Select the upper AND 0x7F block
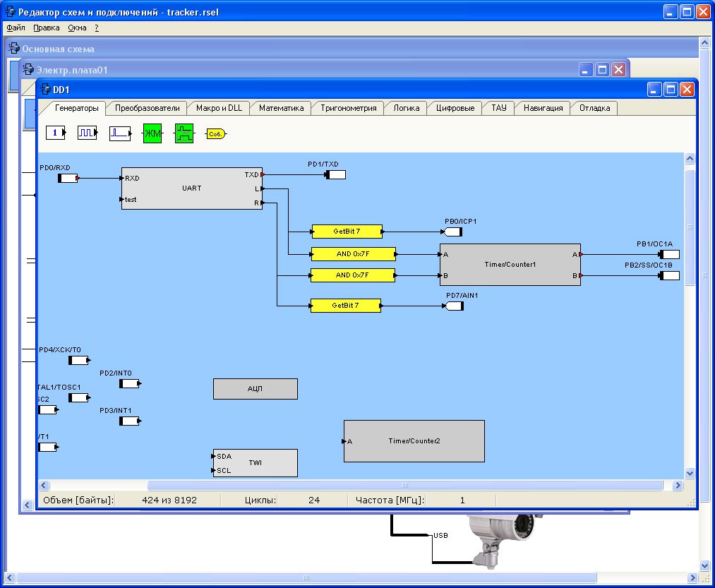715x588 pixels. pyautogui.click(x=354, y=254)
